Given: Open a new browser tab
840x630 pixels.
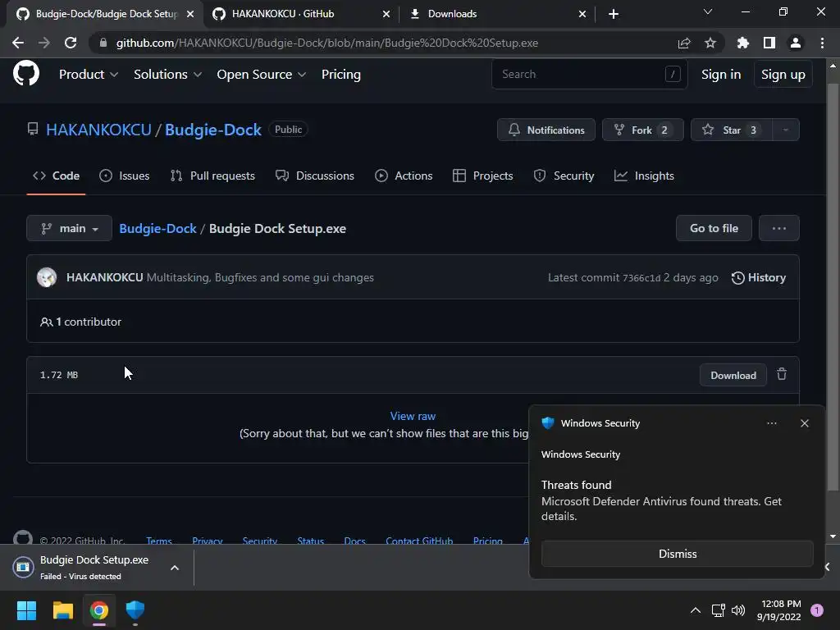Looking at the screenshot, I should (614, 14).
